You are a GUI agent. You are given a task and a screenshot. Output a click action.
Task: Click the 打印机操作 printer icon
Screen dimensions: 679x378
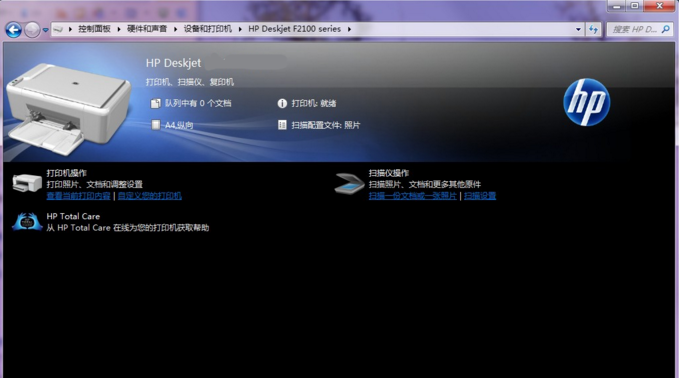click(27, 183)
